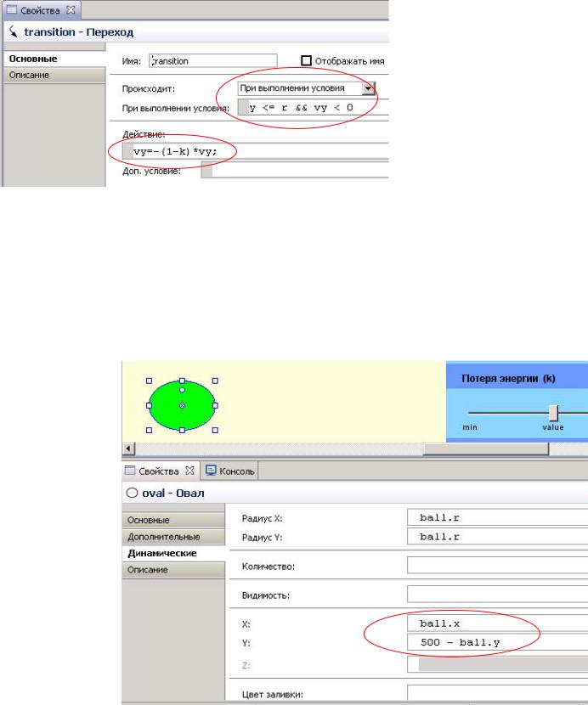This screenshot has width=588, height=705.
Task: Click the 'min' label under the slider
Action: pyautogui.click(x=470, y=427)
